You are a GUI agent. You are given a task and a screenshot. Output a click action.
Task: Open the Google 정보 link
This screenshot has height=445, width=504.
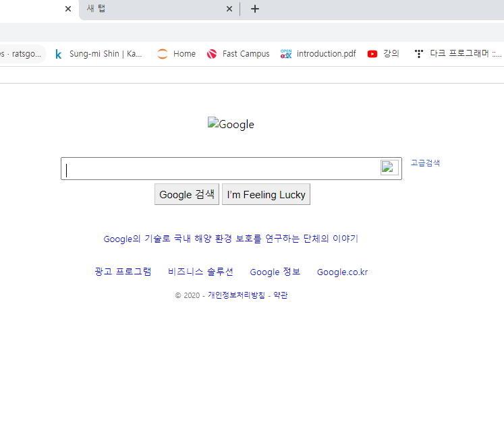pyautogui.click(x=275, y=272)
